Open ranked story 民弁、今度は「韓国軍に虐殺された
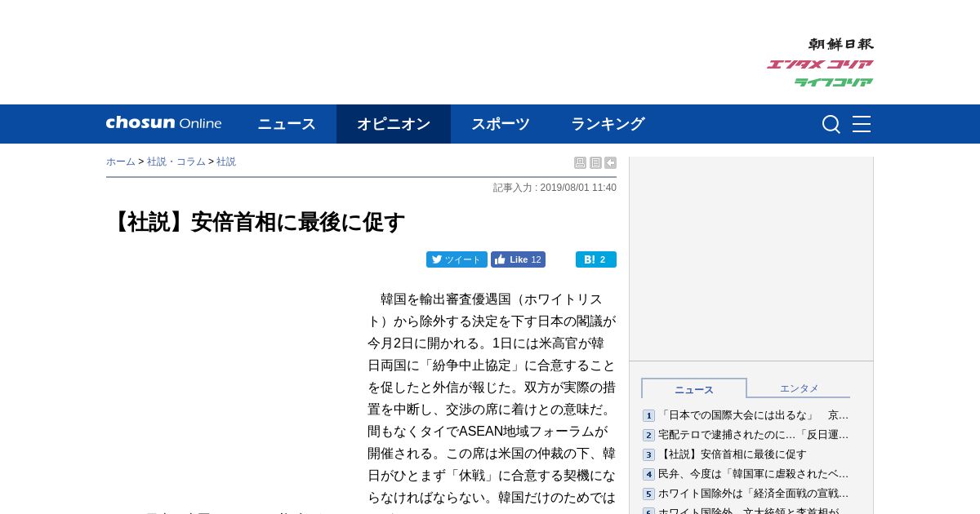 753,474
